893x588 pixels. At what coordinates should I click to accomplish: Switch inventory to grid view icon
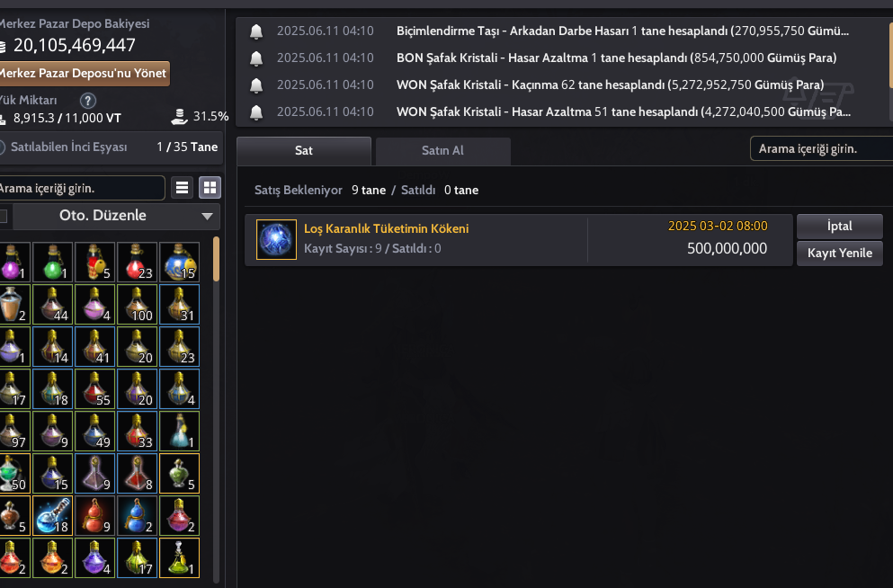(x=210, y=188)
